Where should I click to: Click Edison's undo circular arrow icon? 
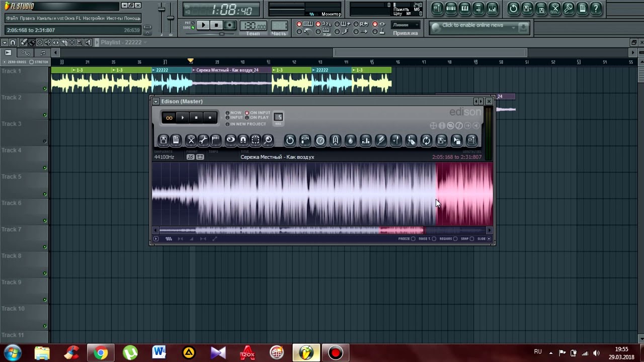(290, 140)
